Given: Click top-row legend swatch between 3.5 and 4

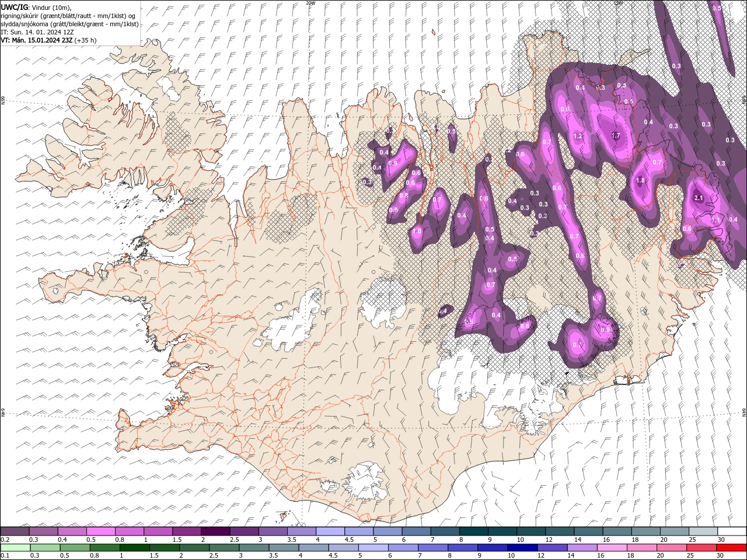Looking at the screenshot, I should pyautogui.click(x=301, y=531).
